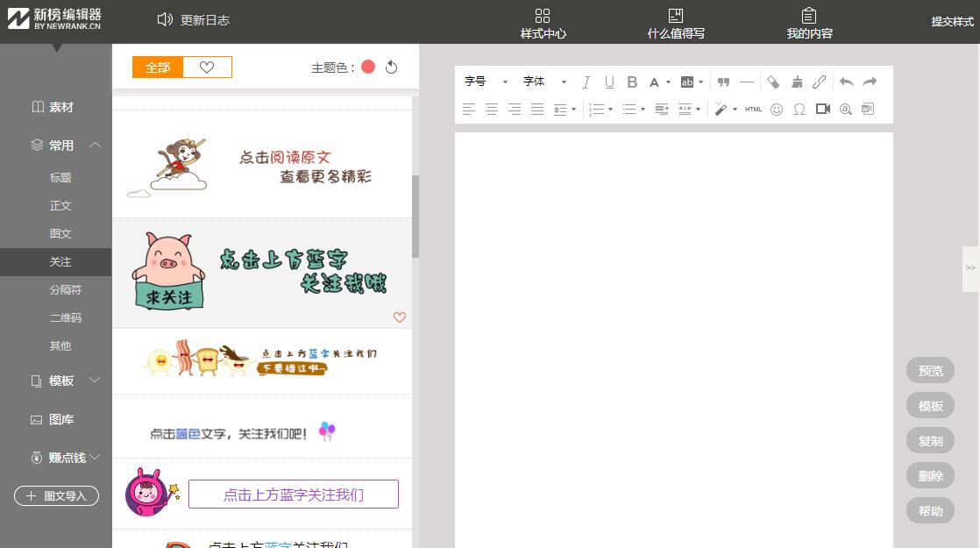Apply italic formatting
Image resolution: width=980 pixels, height=548 pixels.
coord(586,82)
